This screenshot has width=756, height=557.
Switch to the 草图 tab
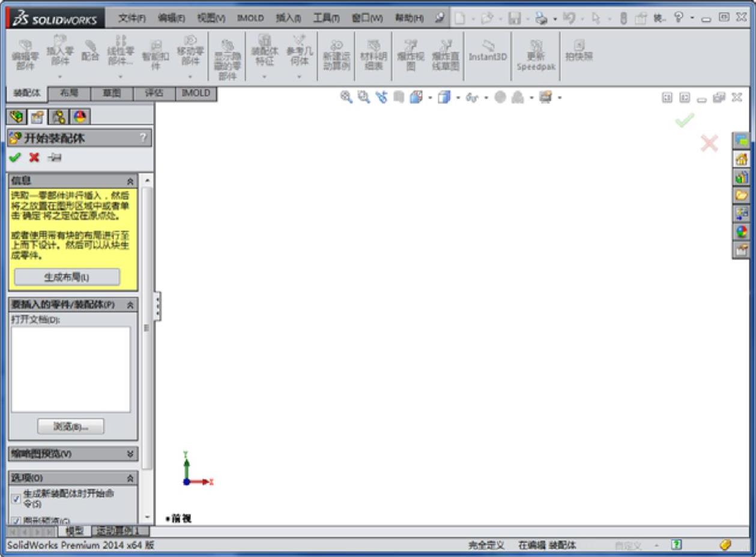coord(111,94)
